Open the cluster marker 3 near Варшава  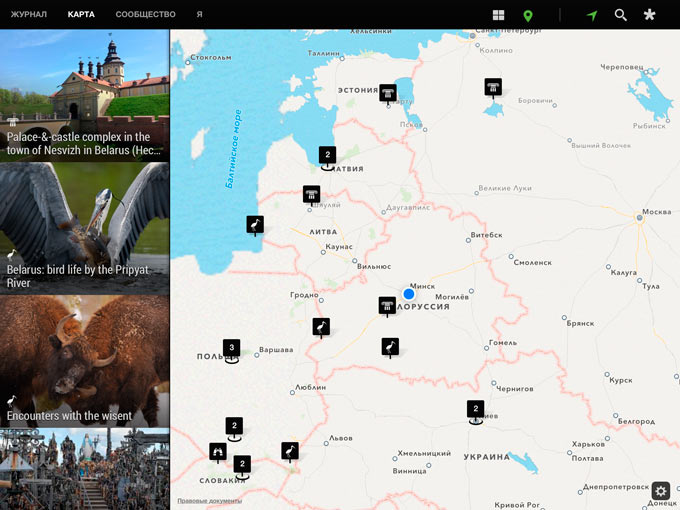coord(232,350)
